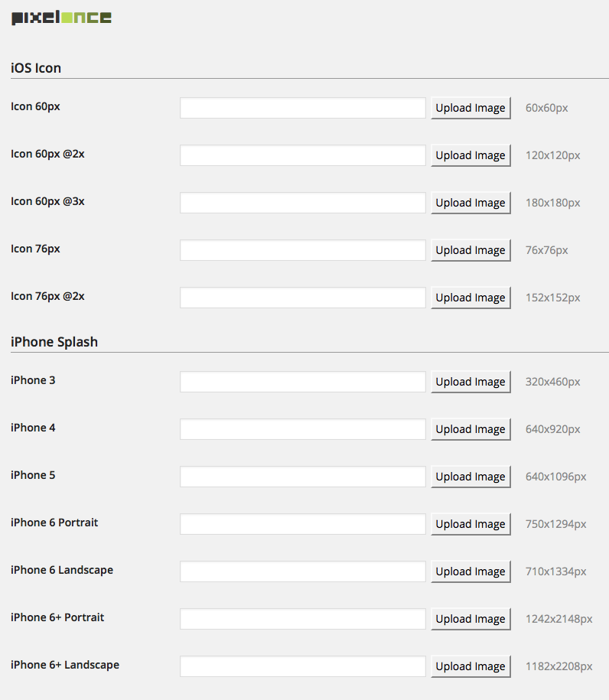Upload image for iPhone 5 splash
The height and width of the screenshot is (700, 609).
pos(471,477)
